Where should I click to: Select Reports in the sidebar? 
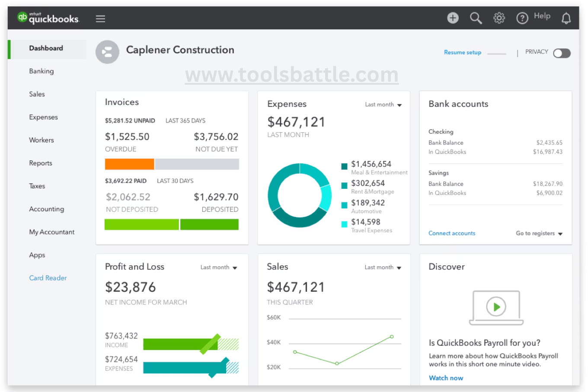click(x=41, y=163)
